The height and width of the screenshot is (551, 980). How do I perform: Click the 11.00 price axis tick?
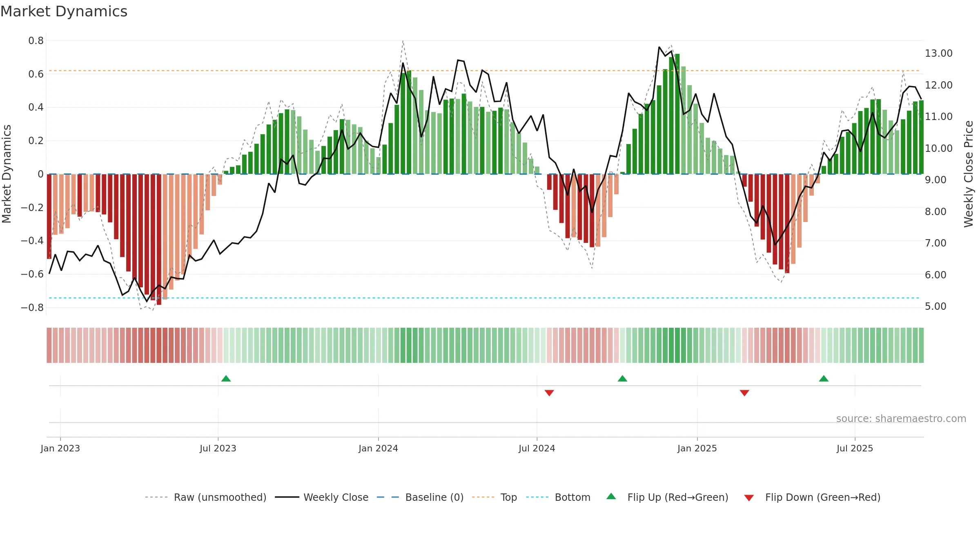click(939, 117)
